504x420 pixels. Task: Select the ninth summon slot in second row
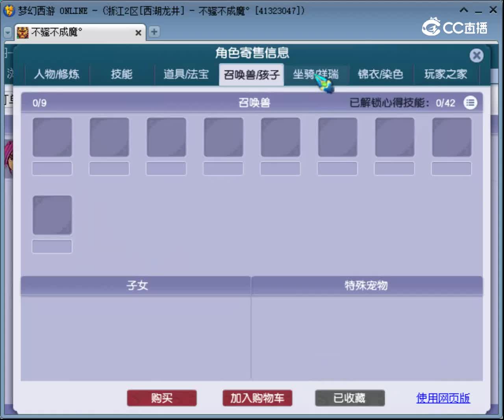[x=52, y=215]
